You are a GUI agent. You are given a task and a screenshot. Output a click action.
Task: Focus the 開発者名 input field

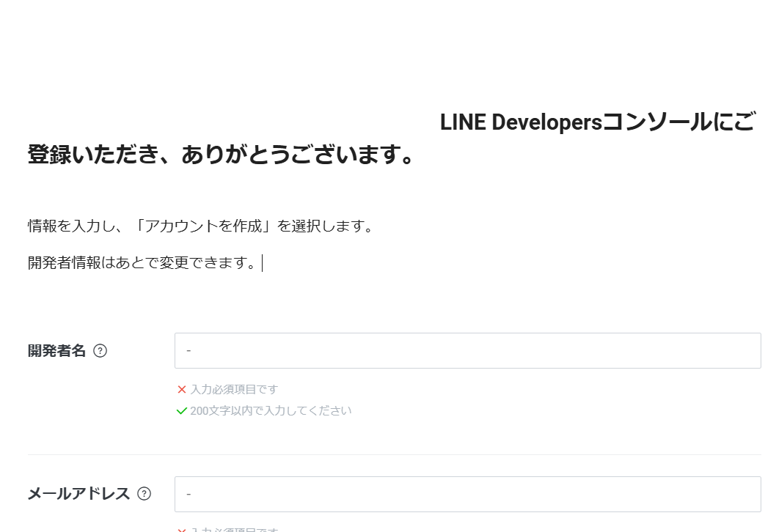click(x=468, y=350)
